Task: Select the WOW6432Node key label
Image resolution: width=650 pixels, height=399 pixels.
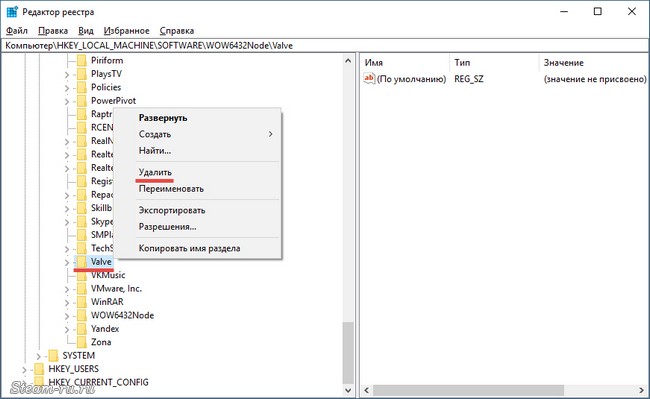Action: [122, 315]
